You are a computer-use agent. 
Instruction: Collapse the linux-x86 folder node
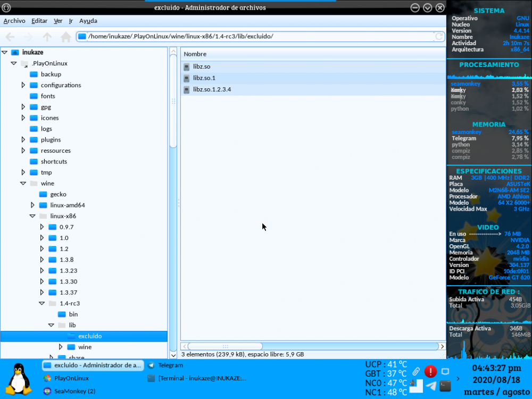pyautogui.click(x=32, y=217)
